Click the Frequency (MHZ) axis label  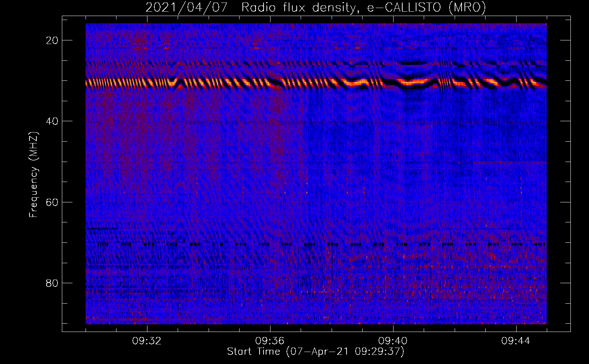point(33,175)
